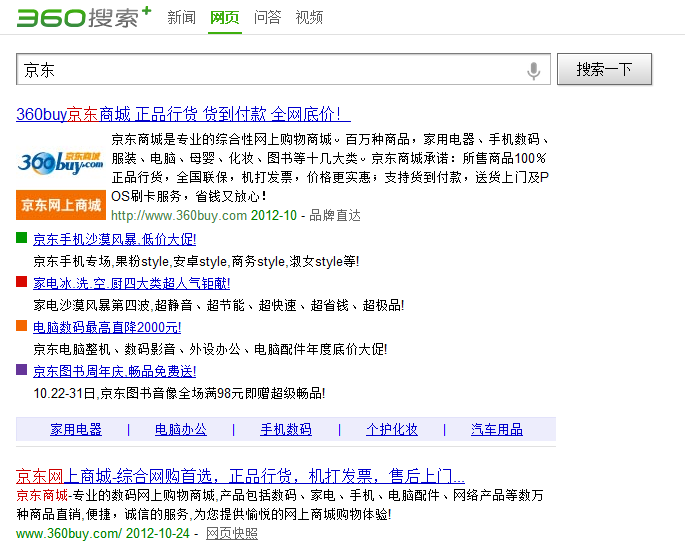This screenshot has width=685, height=549.
Task: Open the 京东手机沙漠风暴 link
Action: (114, 239)
